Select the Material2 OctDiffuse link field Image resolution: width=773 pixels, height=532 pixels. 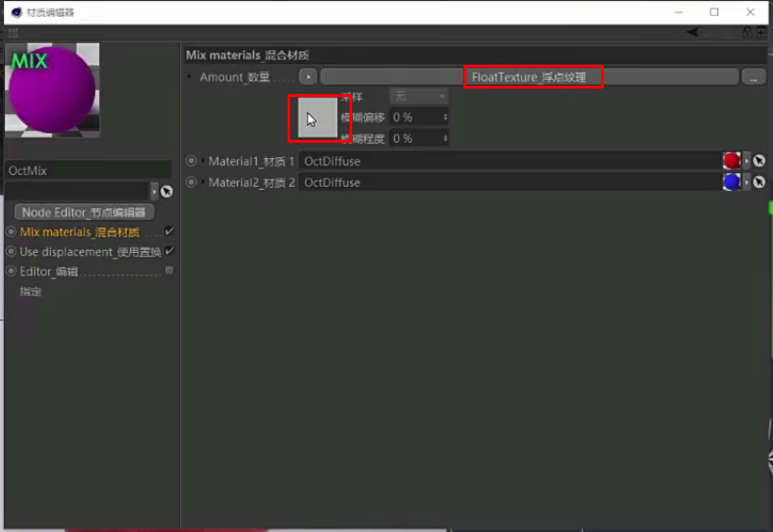510,182
